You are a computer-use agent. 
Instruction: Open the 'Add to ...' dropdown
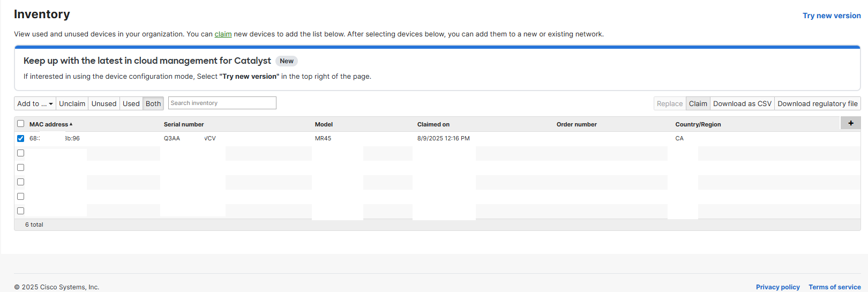[x=35, y=103]
